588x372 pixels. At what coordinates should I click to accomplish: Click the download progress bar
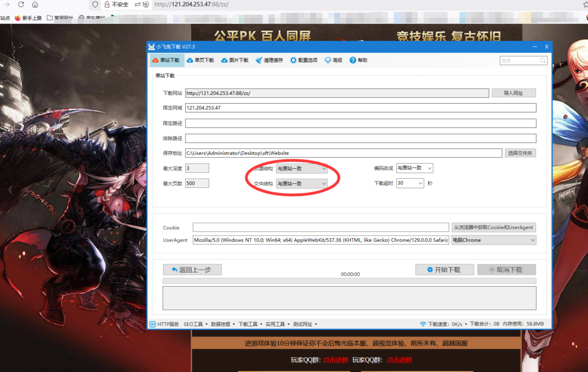click(x=349, y=281)
